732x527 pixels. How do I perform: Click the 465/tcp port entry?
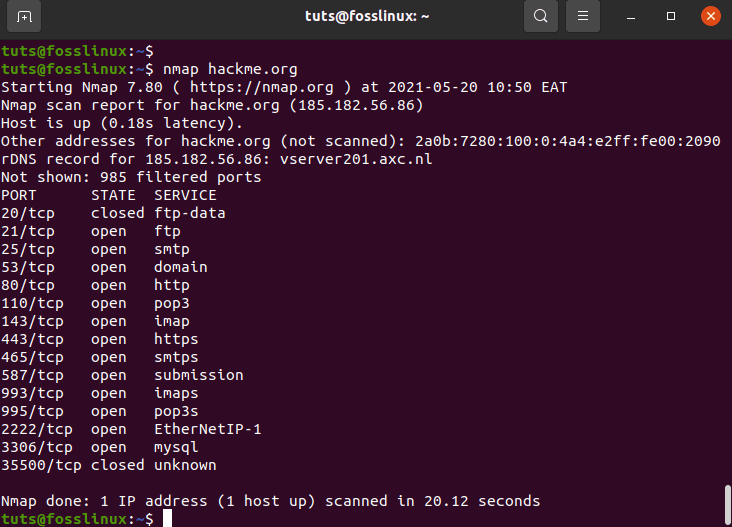32,358
